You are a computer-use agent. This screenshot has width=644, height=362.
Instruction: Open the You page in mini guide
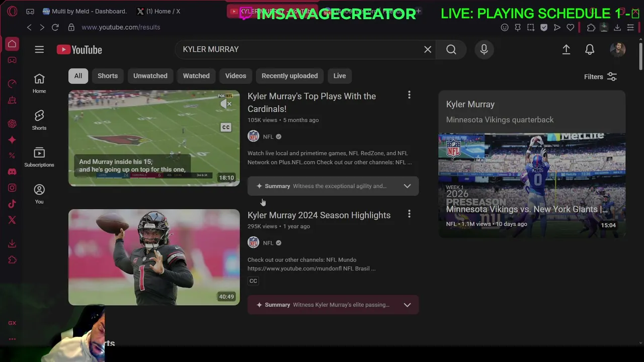tap(39, 194)
